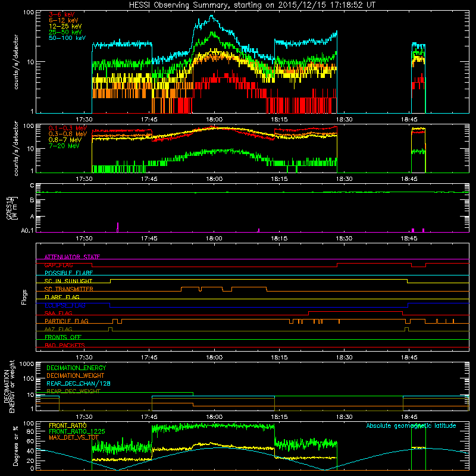This screenshot has width=476, height=476.
Task: Click the 18:00 tick label under the top plot
Action: click(x=214, y=120)
